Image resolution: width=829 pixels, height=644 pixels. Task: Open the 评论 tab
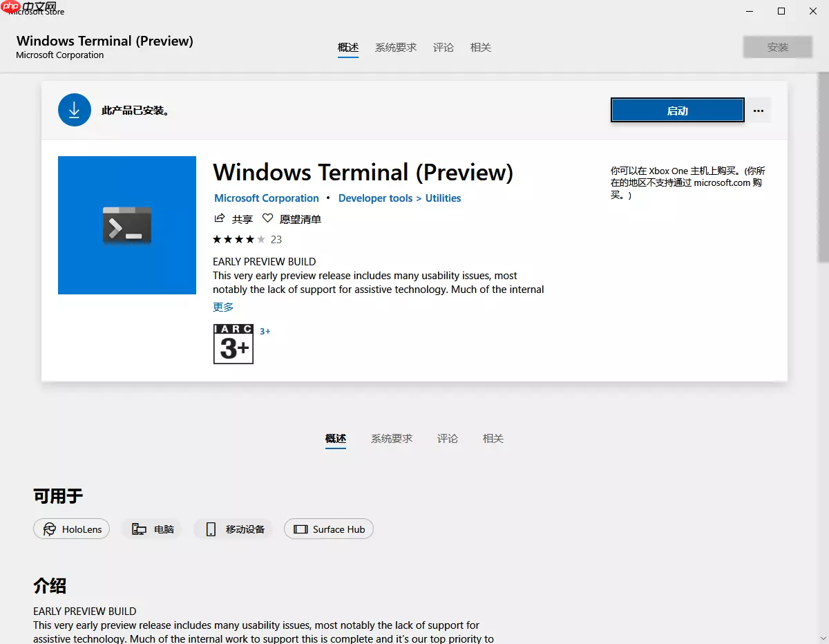pyautogui.click(x=444, y=47)
